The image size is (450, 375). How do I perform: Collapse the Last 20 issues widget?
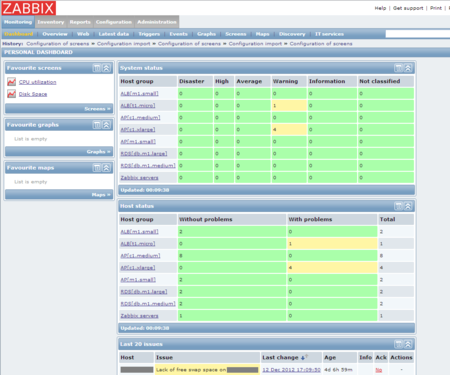point(408,344)
